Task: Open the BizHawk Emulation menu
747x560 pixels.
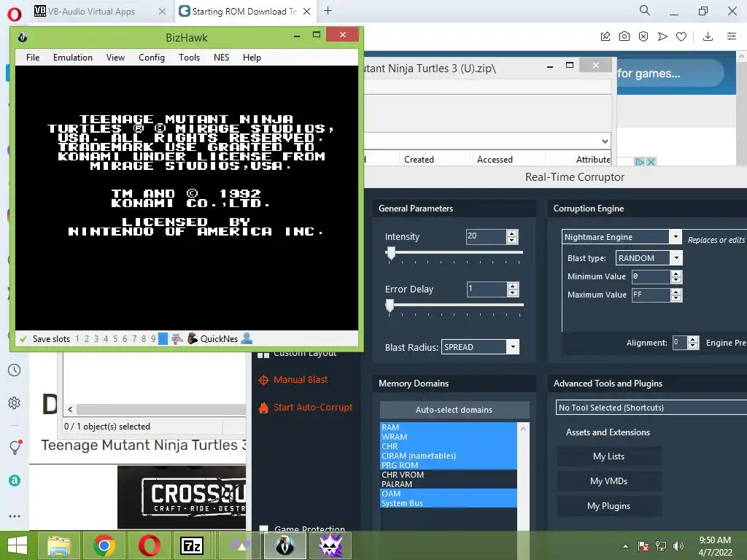Action: 73,57
